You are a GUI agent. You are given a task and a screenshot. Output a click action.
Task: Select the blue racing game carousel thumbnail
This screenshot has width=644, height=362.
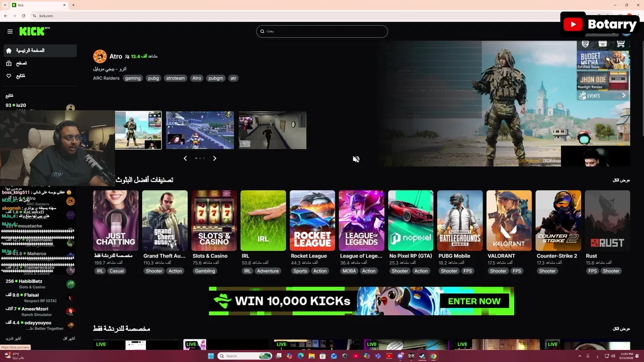tap(200, 130)
